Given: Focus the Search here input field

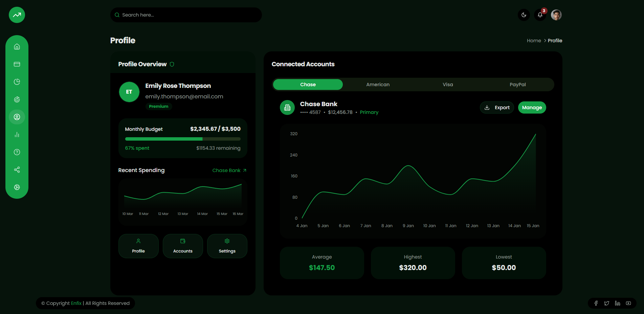Looking at the screenshot, I should pyautogui.click(x=186, y=15).
